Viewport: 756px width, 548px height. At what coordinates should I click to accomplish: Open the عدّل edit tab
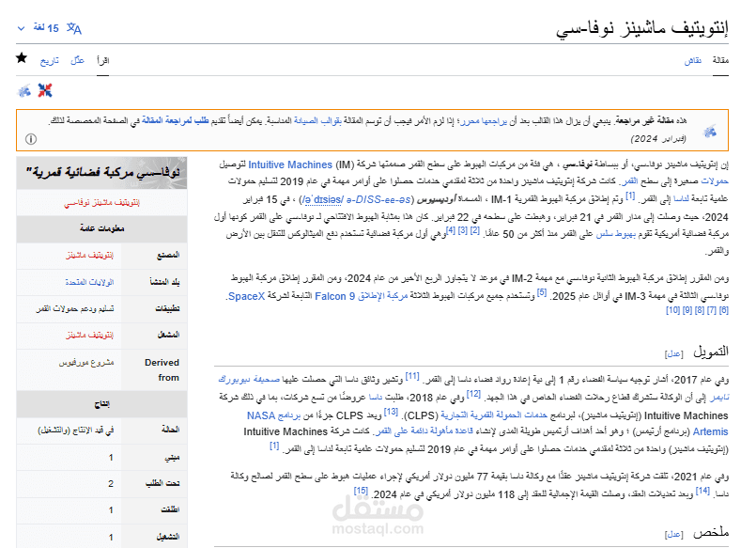(x=77, y=60)
